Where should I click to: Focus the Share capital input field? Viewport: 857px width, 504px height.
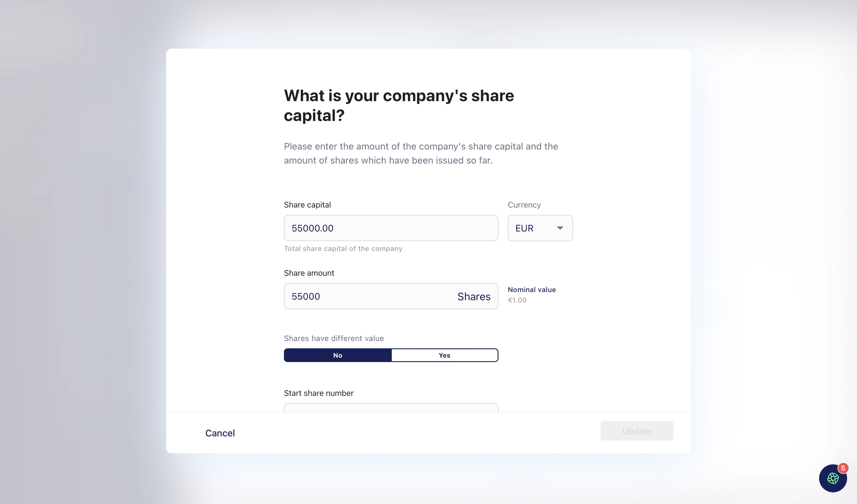[x=391, y=228]
